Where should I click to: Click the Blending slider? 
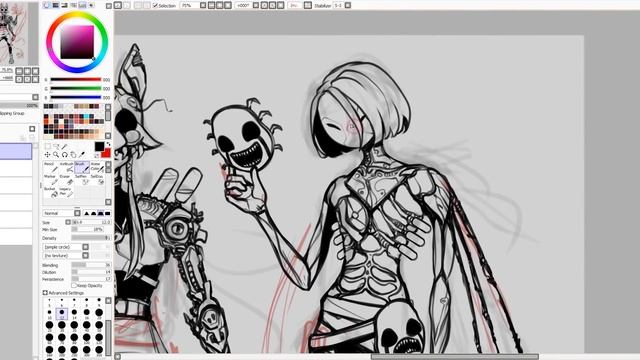tap(91, 265)
